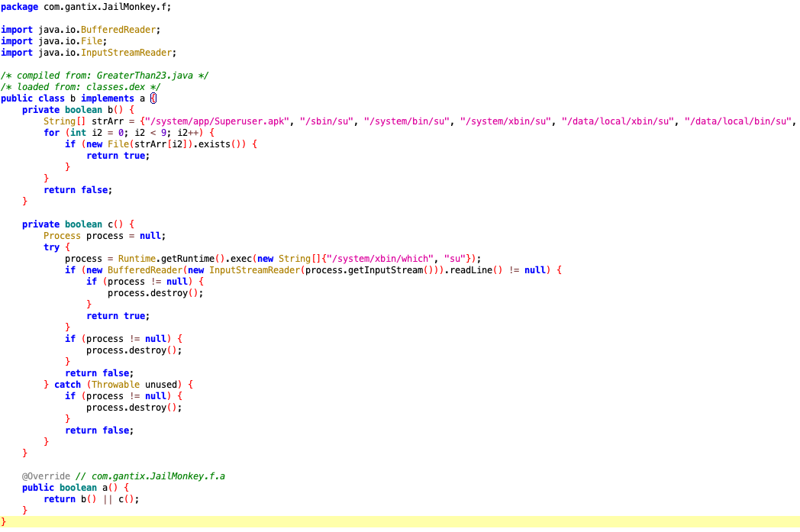Click Throwable in the catch clause

[x=115, y=385]
